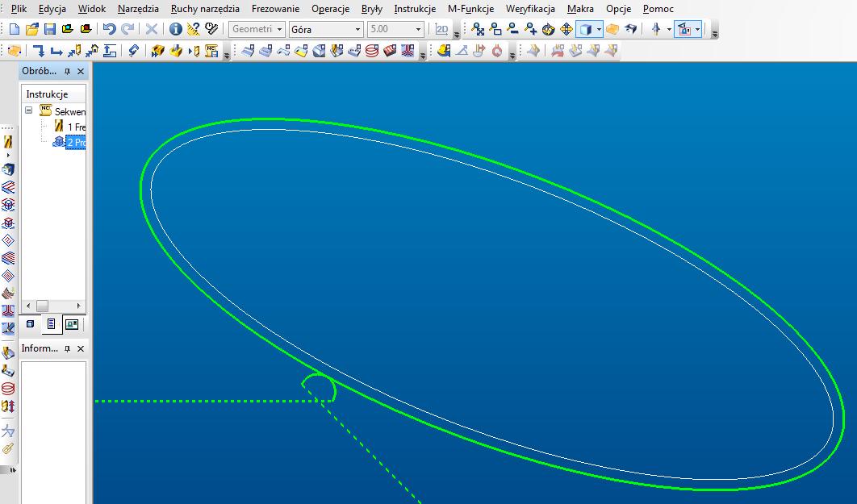Select the zoom window magnifier icon

click(495, 30)
